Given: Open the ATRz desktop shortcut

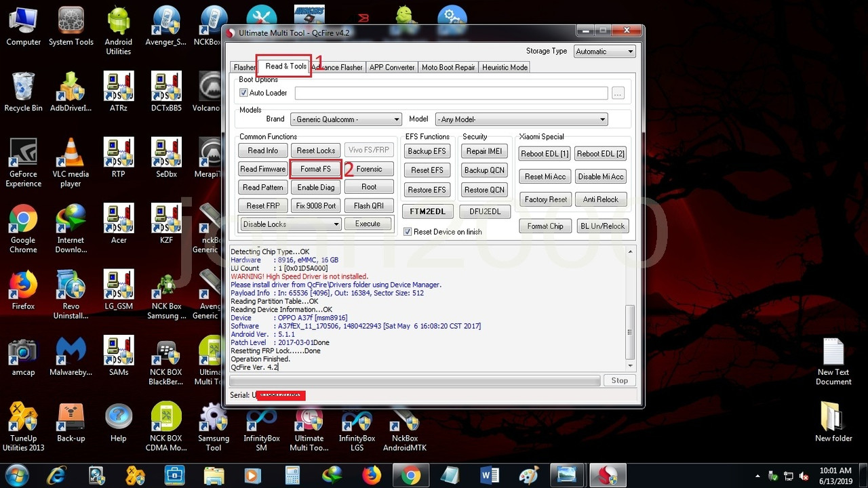Looking at the screenshot, I should (119, 92).
